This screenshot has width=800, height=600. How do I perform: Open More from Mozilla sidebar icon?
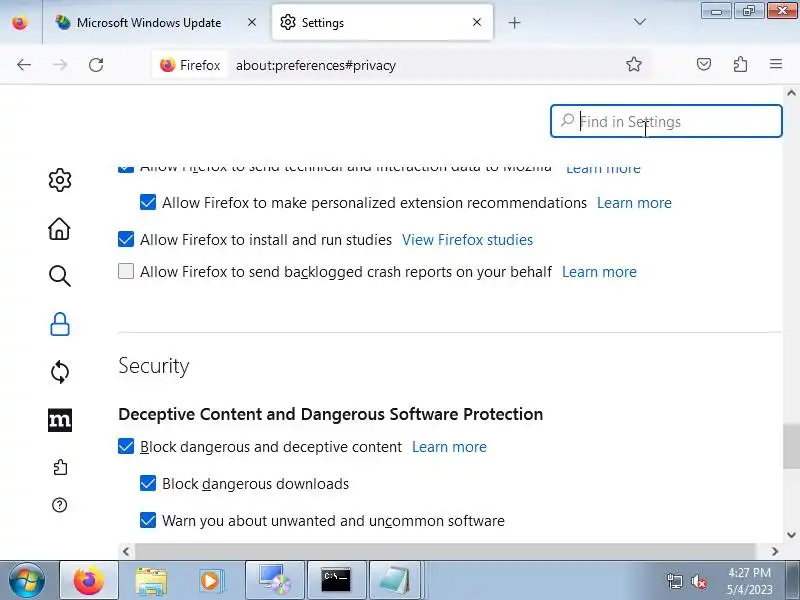60,420
